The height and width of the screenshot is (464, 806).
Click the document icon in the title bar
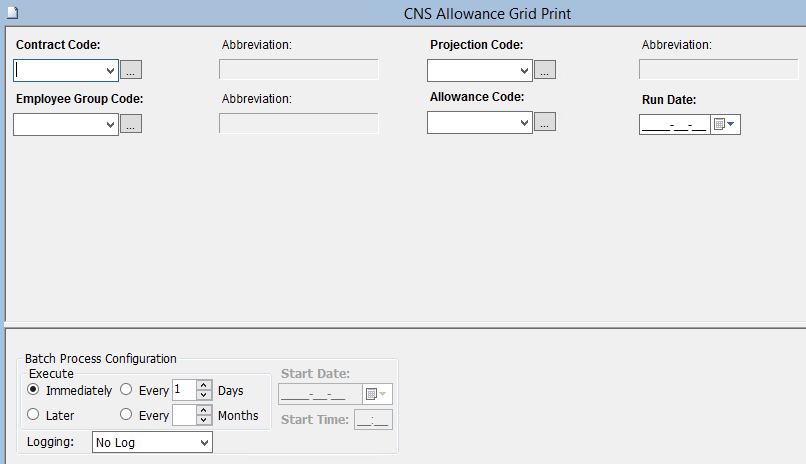click(12, 13)
